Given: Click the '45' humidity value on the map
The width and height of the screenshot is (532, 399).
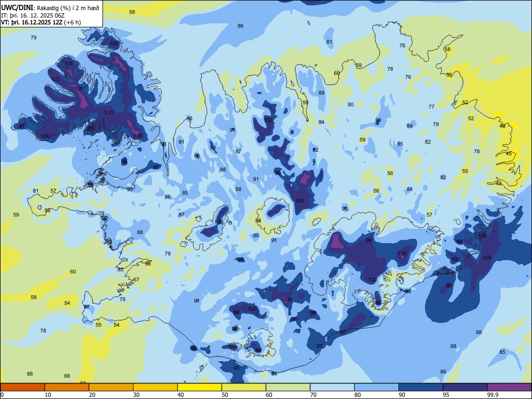Looking at the screenshot, I should tap(509, 154).
